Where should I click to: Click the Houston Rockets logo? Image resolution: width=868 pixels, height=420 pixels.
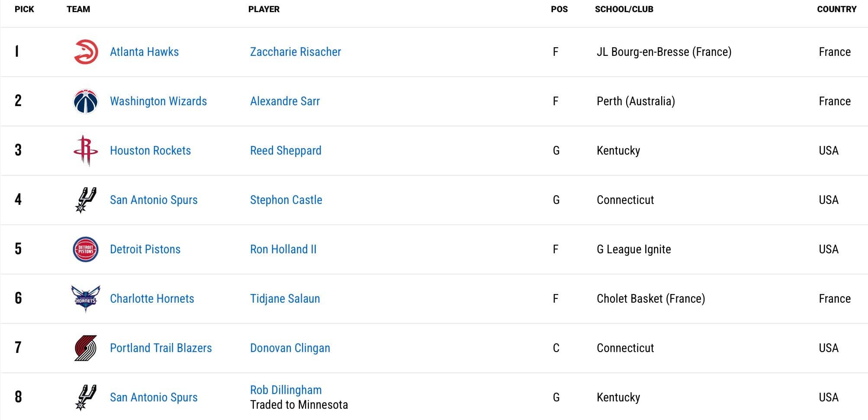86,151
